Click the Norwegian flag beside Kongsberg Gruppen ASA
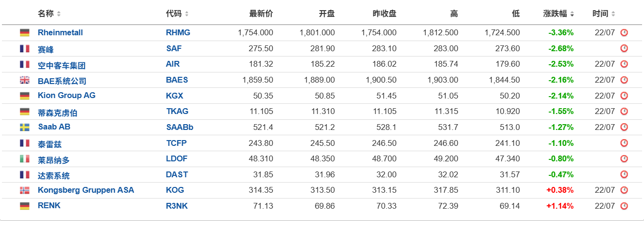The width and height of the screenshot is (644, 228). coord(24,190)
